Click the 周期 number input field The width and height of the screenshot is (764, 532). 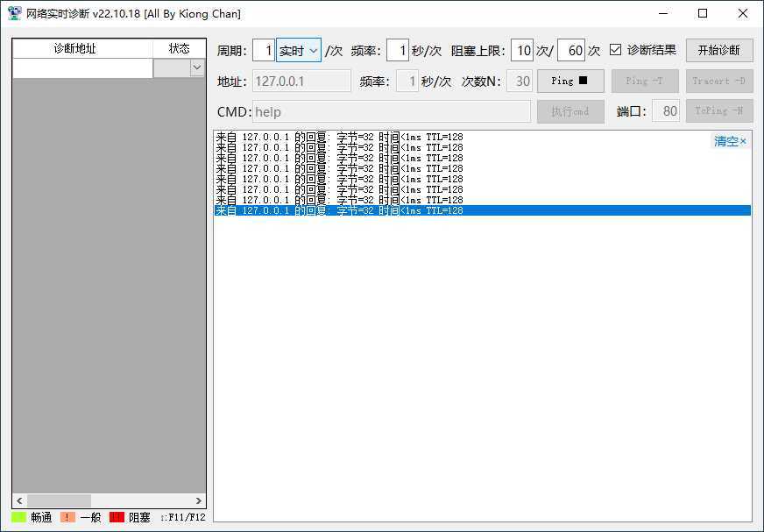(263, 51)
